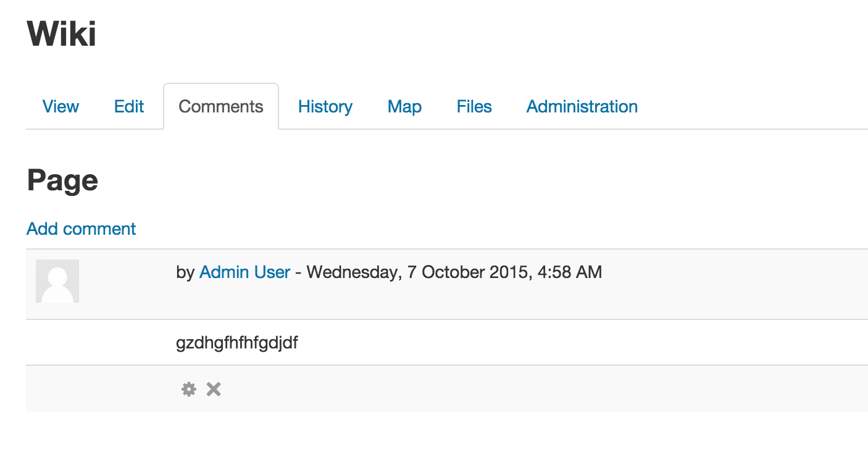
Task: Go to the History tab
Action: (x=325, y=106)
